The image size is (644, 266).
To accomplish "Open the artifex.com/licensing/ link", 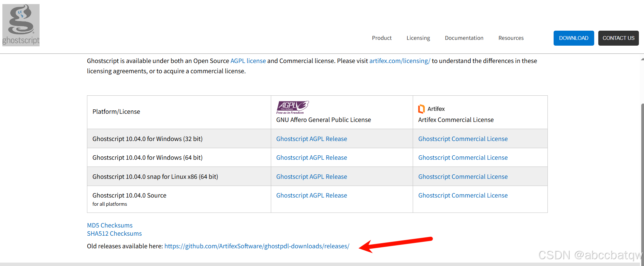I will [400, 61].
